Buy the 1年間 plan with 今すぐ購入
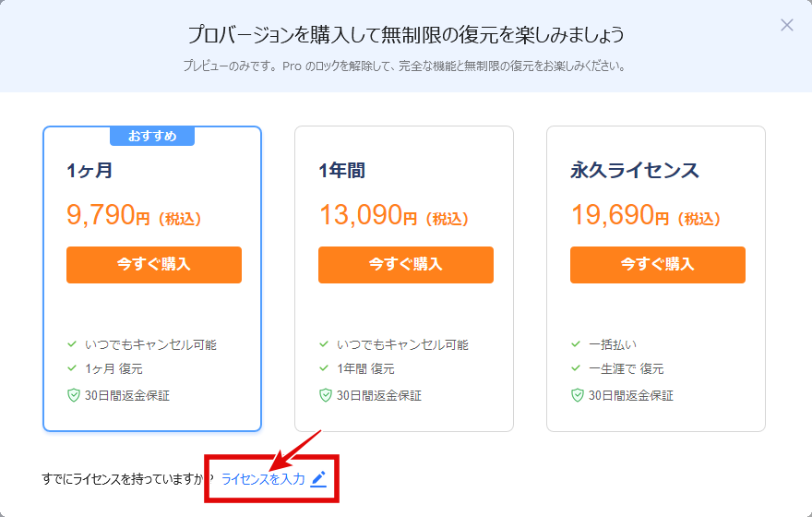812x517 pixels. coord(405,265)
